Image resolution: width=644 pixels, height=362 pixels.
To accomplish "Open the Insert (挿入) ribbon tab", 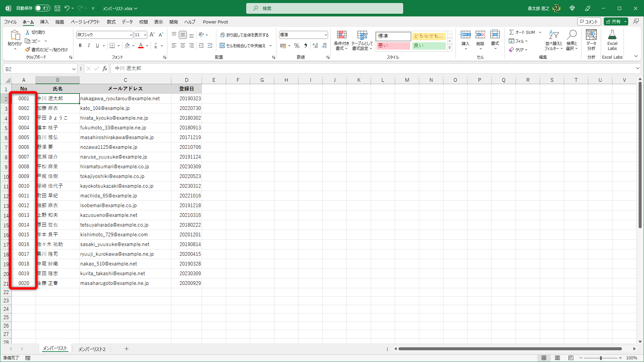I will pyautogui.click(x=44, y=22).
